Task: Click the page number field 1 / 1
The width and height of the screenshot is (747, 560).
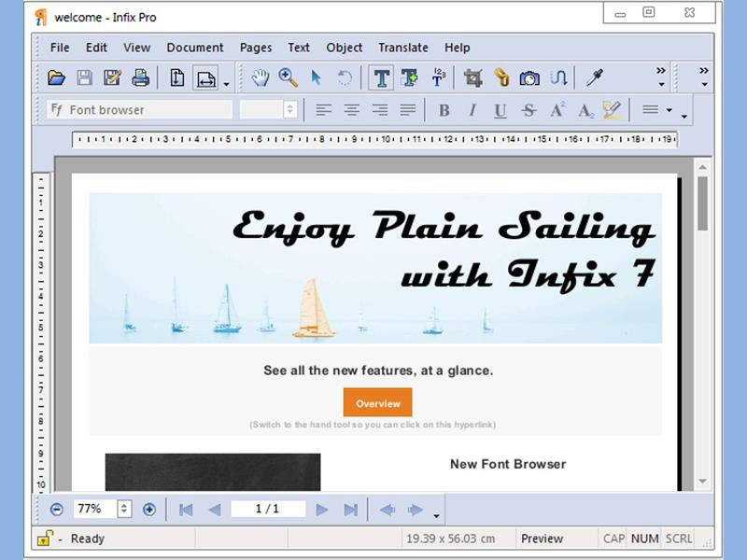Action: (268, 509)
